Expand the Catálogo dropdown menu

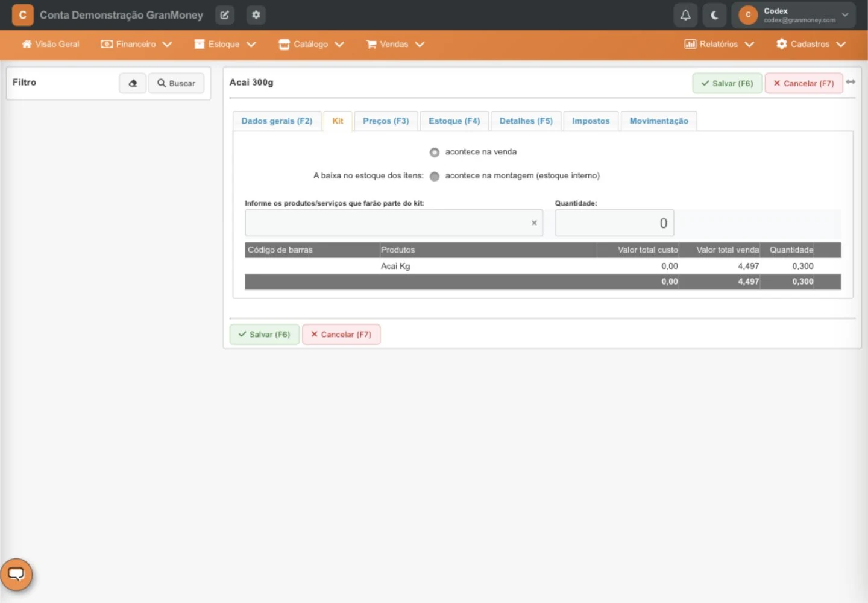(311, 44)
